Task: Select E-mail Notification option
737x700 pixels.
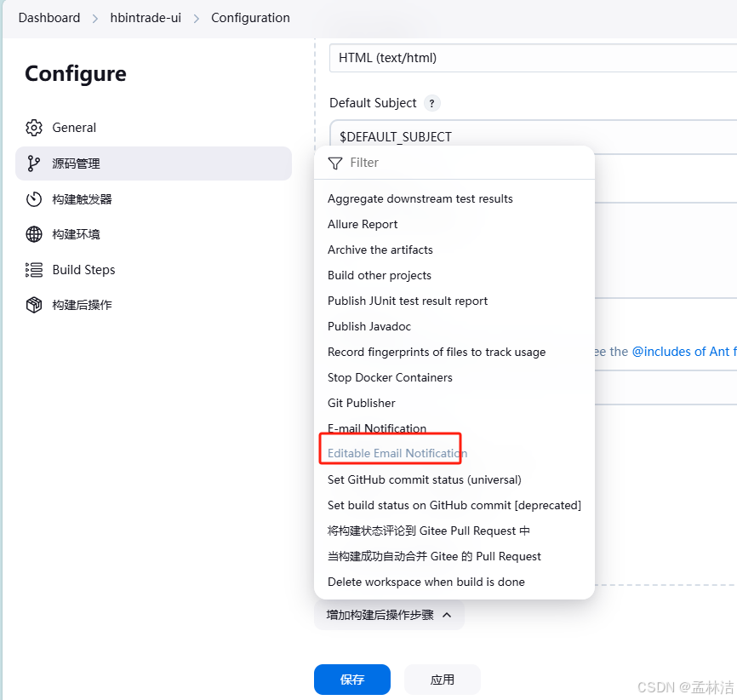Action: coord(376,428)
